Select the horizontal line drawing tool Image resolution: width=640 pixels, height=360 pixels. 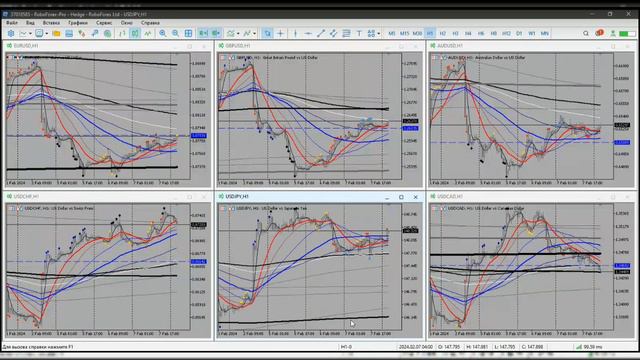308,33
